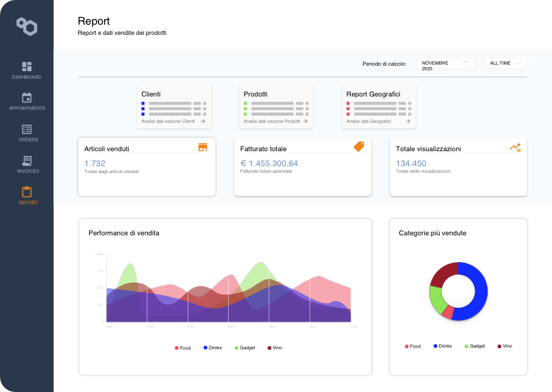This screenshot has width=552, height=392.
Task: Click the arrow next to Analisi Geografici
Action: pos(407,121)
